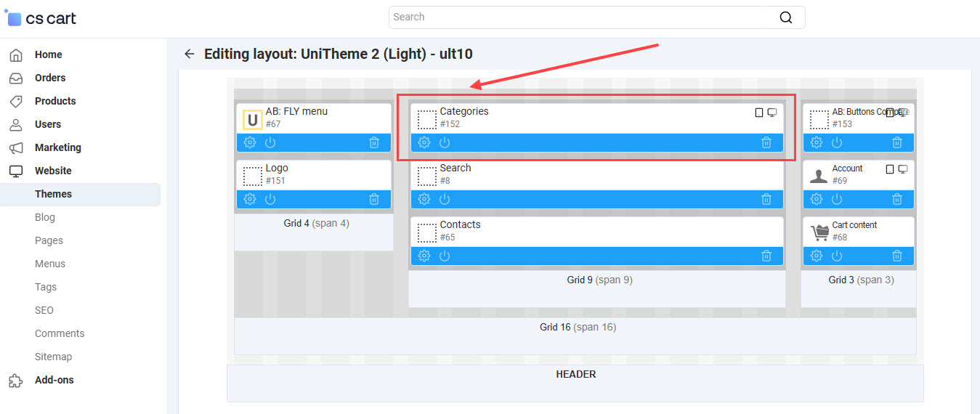Toggle power switch on Categories block
The image size is (980, 414).
(x=445, y=142)
